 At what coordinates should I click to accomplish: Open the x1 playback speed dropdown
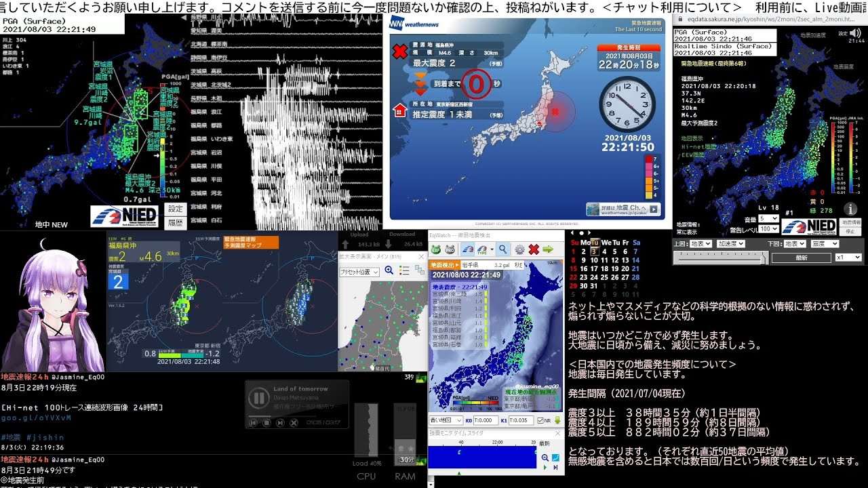point(848,258)
